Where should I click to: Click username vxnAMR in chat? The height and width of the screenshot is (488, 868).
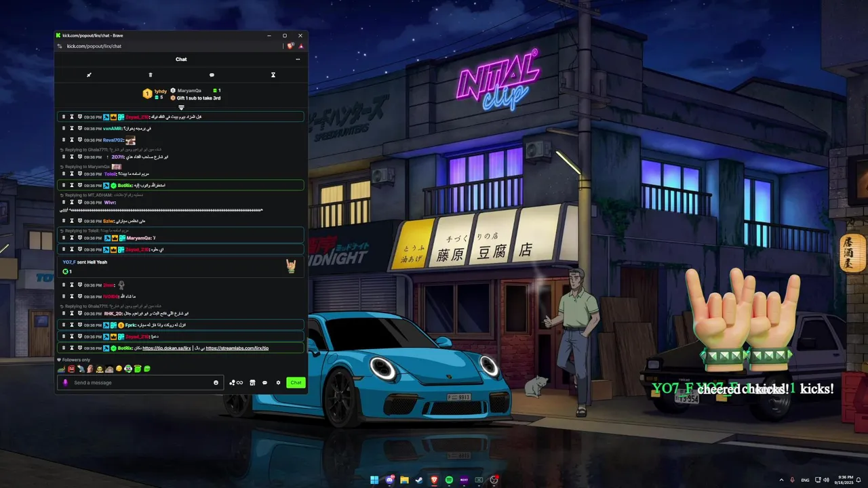click(113, 128)
